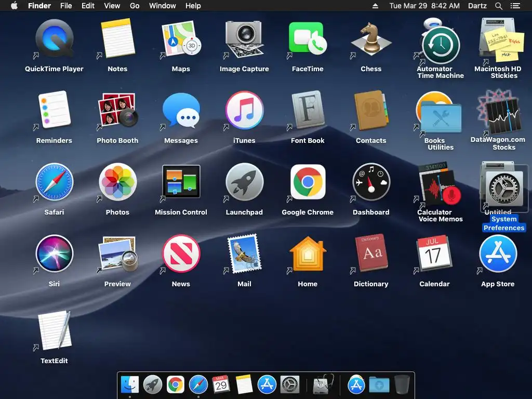Image resolution: width=532 pixels, height=399 pixels.
Task: Click Finder in the Dock
Action: 130,384
